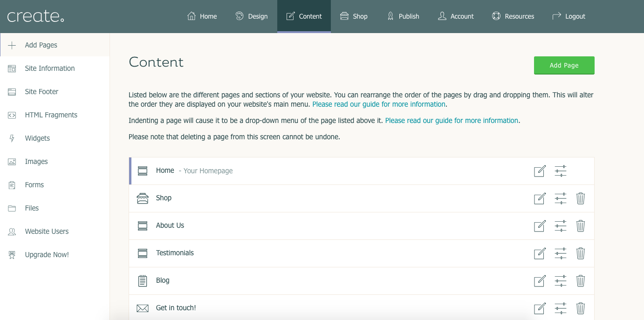Click the page icon beside Testimonials

point(143,253)
